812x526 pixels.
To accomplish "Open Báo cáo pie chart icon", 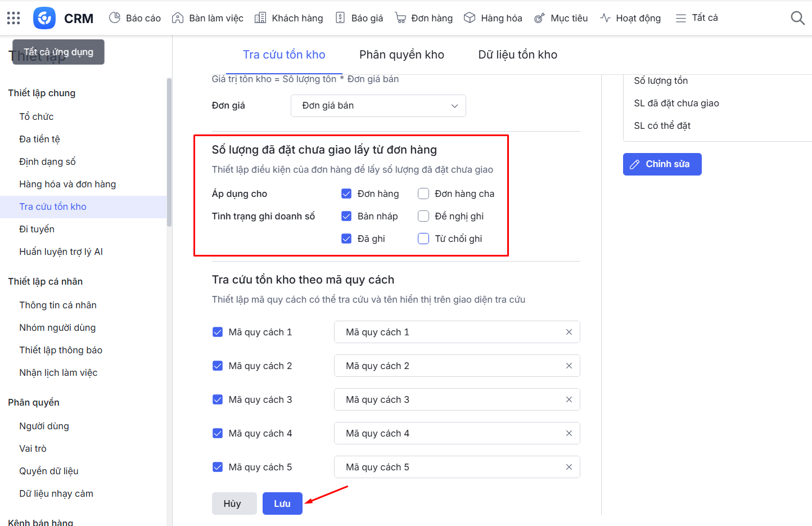I will tap(115, 18).
